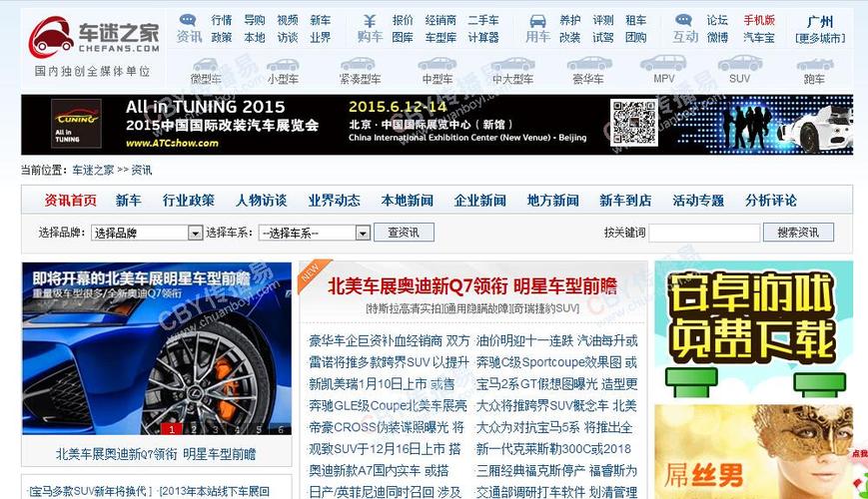Image resolution: width=868 pixels, height=499 pixels.
Task: Select the 紧凑型车 car type icon
Action: point(359,64)
